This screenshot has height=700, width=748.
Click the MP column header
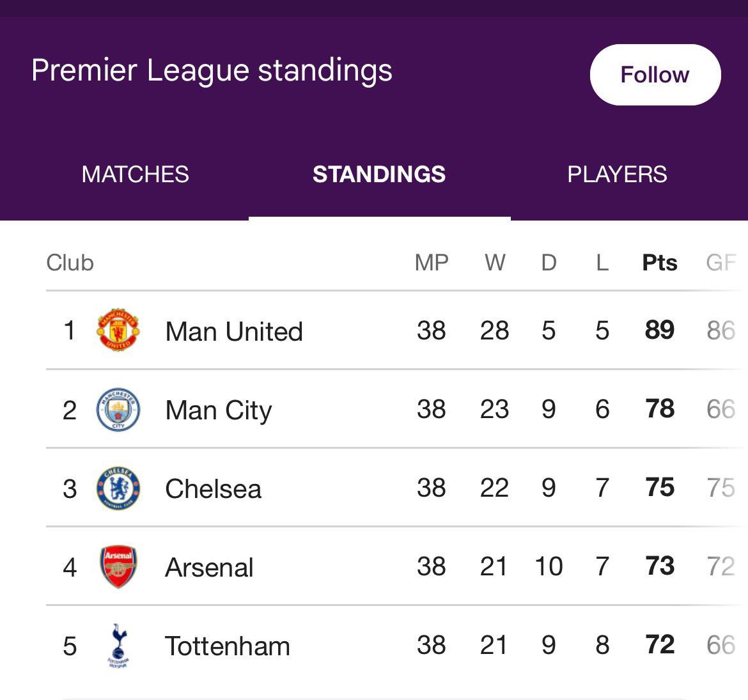click(432, 263)
